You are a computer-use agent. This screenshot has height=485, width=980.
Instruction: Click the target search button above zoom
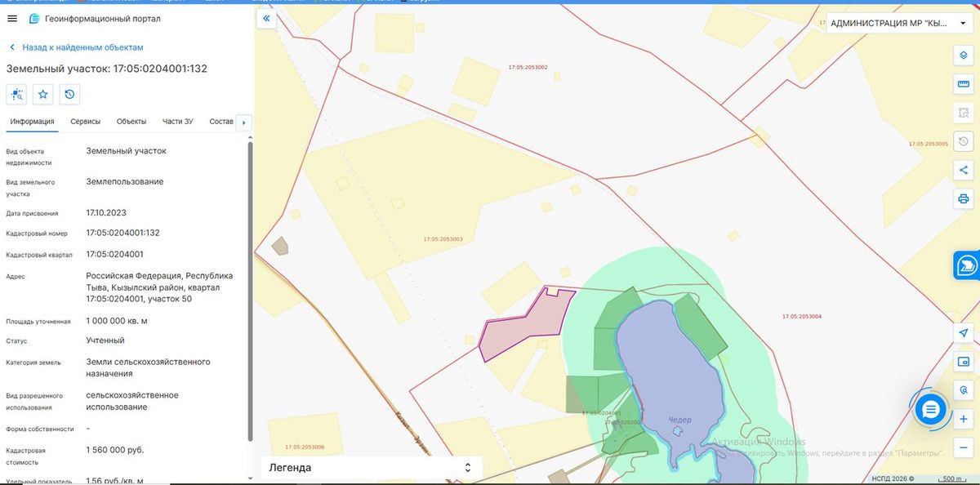point(963,390)
